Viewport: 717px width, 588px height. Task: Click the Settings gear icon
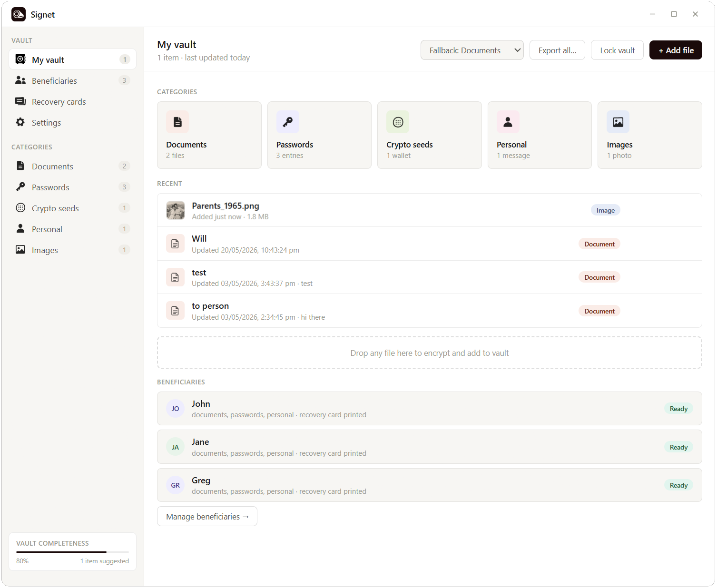[x=20, y=122]
